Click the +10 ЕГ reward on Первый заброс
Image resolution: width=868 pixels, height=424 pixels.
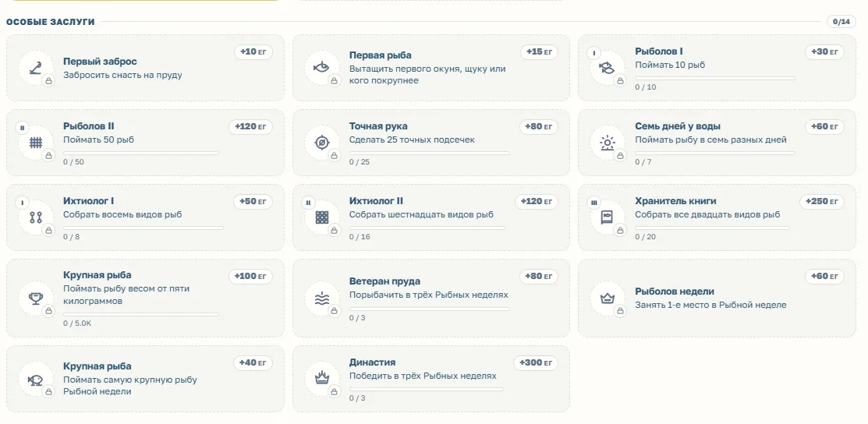253,52
